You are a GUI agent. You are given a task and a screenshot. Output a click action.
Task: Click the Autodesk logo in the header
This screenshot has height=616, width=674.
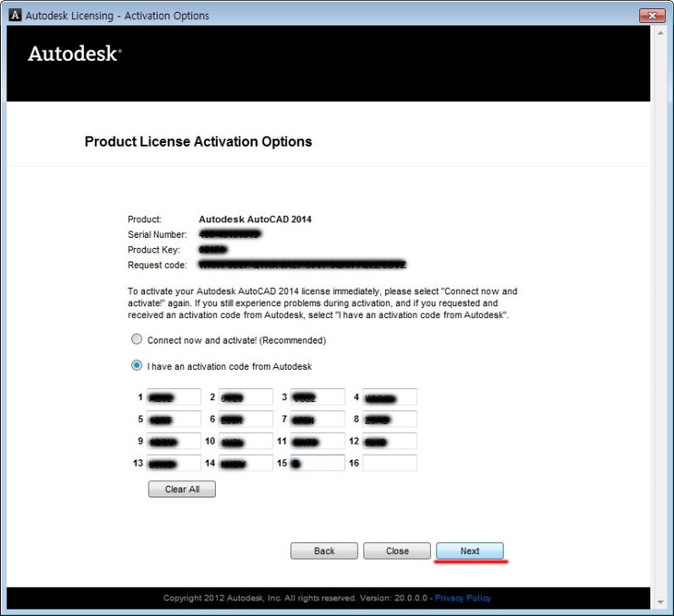[75, 54]
